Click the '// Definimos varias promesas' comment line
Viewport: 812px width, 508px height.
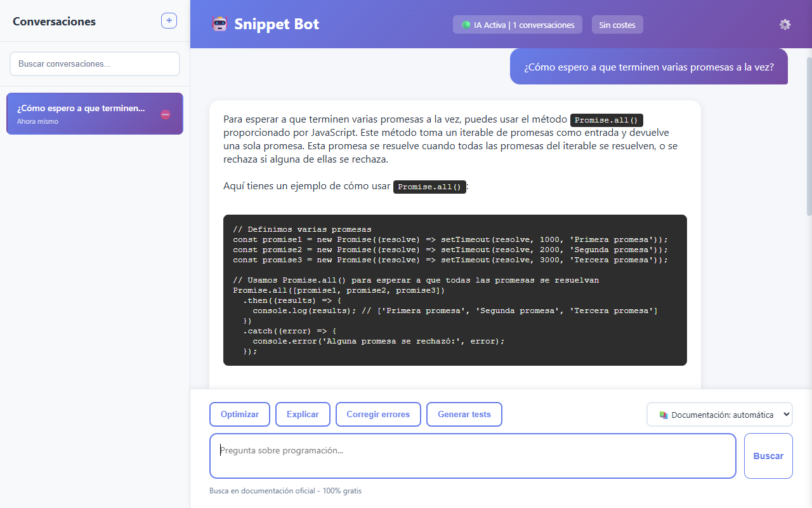[x=302, y=229]
